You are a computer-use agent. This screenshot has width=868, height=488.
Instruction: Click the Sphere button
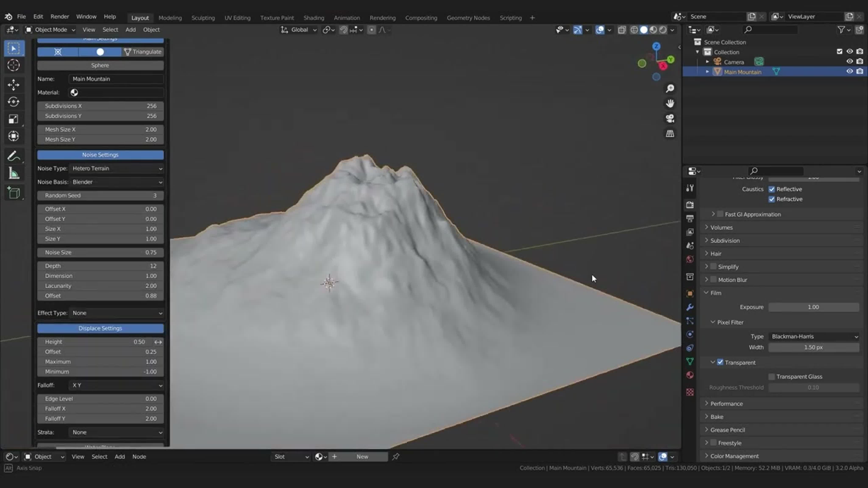point(100,65)
